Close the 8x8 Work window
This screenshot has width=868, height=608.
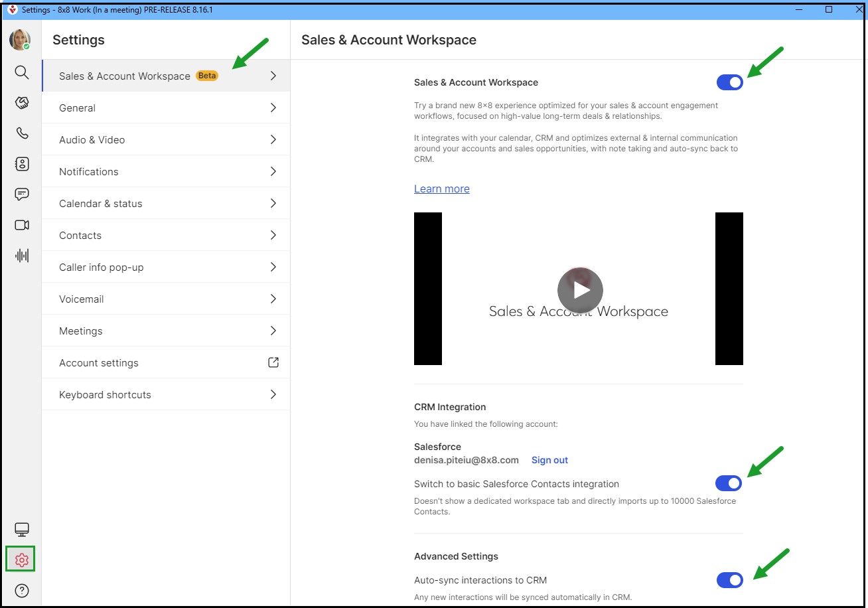pyautogui.click(x=859, y=10)
